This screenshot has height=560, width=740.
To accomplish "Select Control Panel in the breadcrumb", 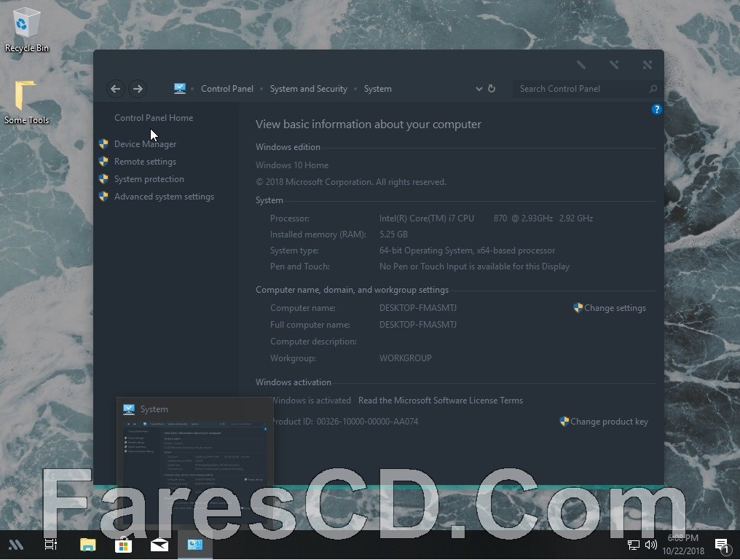I will point(227,89).
